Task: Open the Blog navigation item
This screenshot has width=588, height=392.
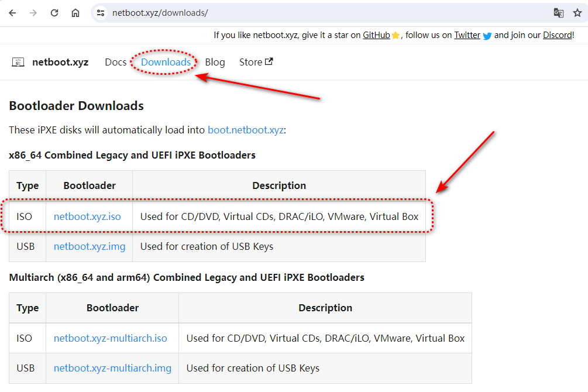Action: [x=215, y=62]
